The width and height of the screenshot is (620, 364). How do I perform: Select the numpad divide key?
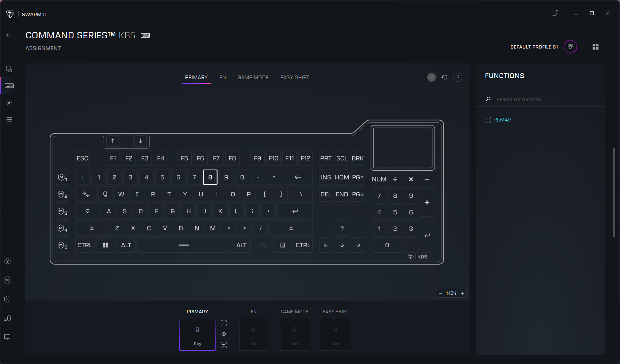click(x=395, y=179)
